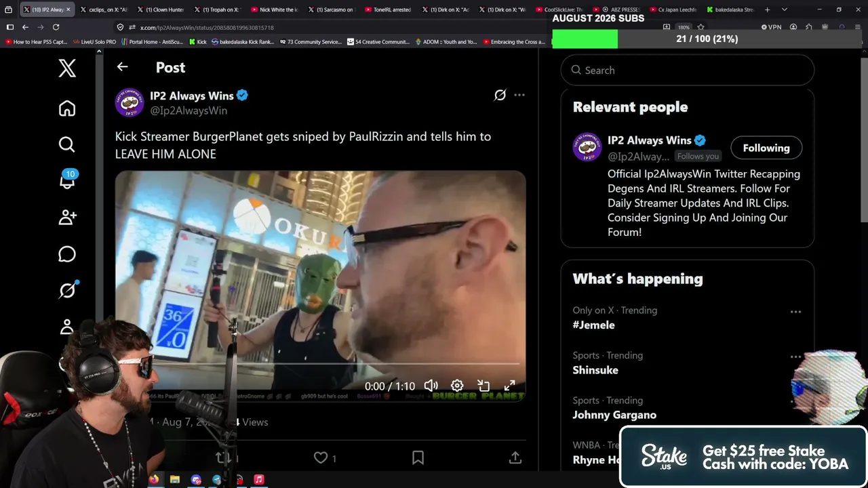868x488 pixels.
Task: Open a new browser tab
Action: click(x=767, y=9)
